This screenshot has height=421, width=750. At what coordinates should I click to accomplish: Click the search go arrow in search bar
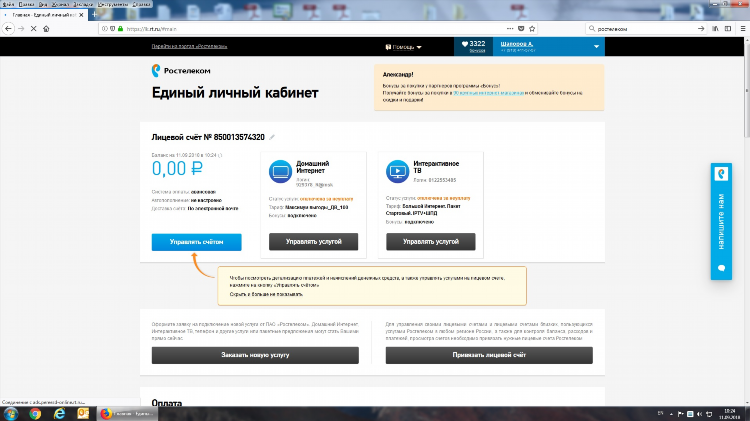pos(701,29)
